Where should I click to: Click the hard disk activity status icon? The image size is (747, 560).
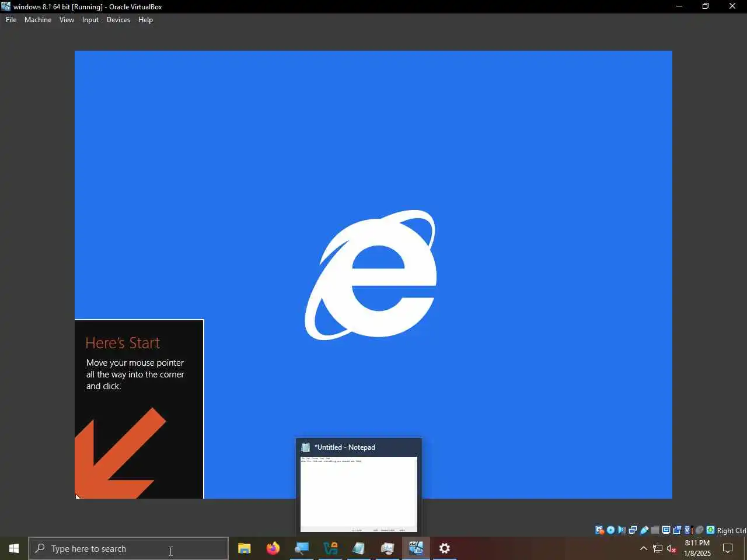(599, 530)
